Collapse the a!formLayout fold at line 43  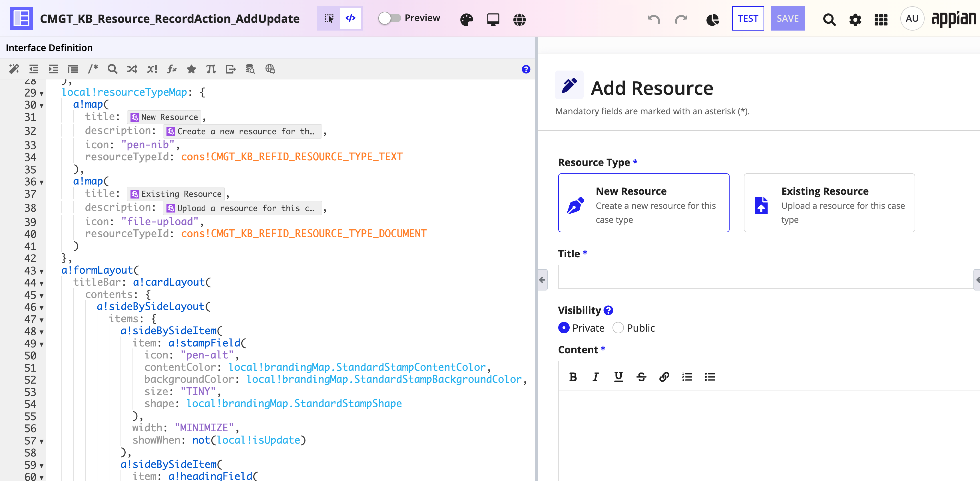(41, 272)
